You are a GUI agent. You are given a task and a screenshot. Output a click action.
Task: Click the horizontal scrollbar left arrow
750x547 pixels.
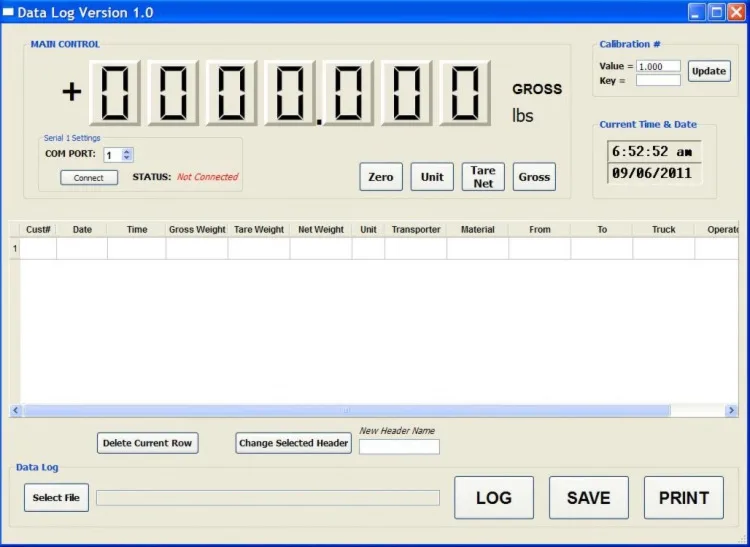coord(16,410)
